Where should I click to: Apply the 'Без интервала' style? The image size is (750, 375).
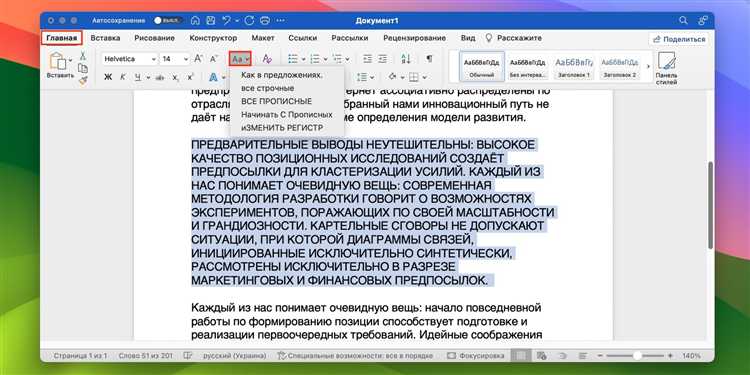click(x=527, y=66)
